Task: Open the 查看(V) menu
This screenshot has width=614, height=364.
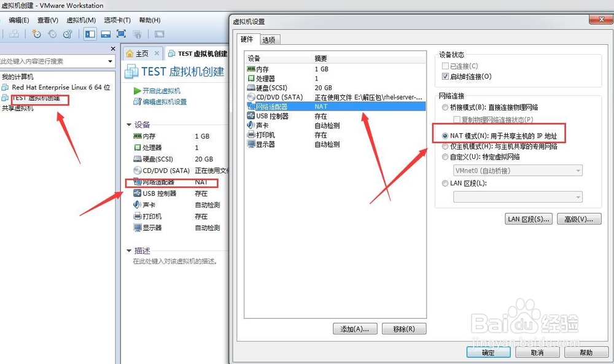Action: coord(48,20)
